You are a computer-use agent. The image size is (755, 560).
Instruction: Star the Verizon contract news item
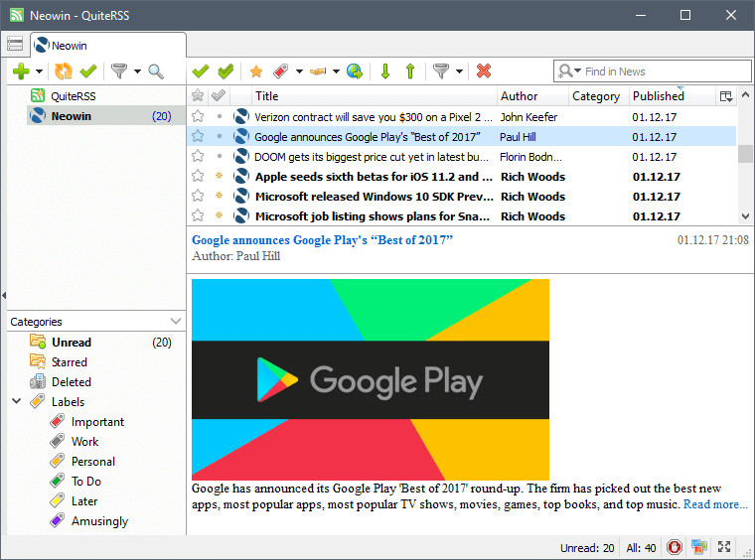tap(198, 116)
